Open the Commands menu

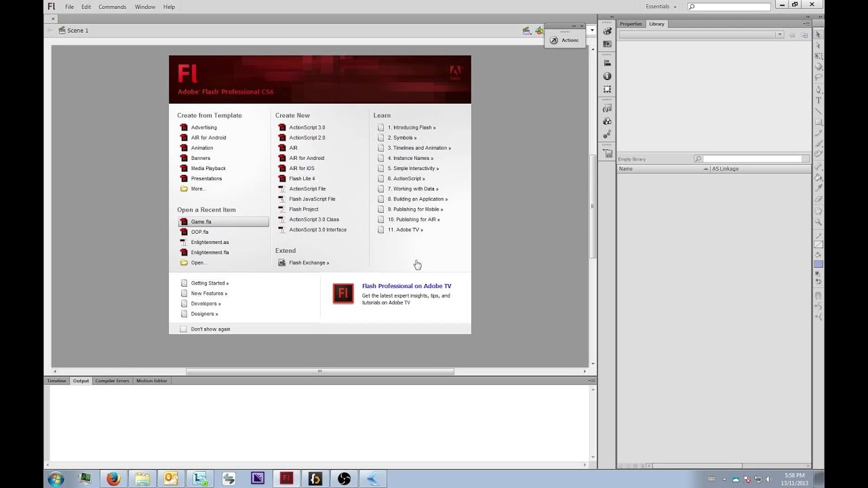tap(113, 7)
